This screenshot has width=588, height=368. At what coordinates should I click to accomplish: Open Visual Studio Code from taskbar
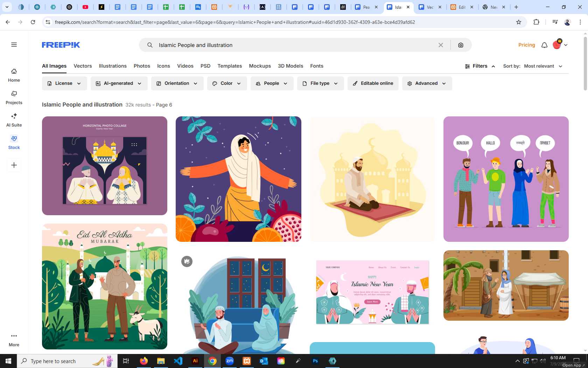coord(178,361)
